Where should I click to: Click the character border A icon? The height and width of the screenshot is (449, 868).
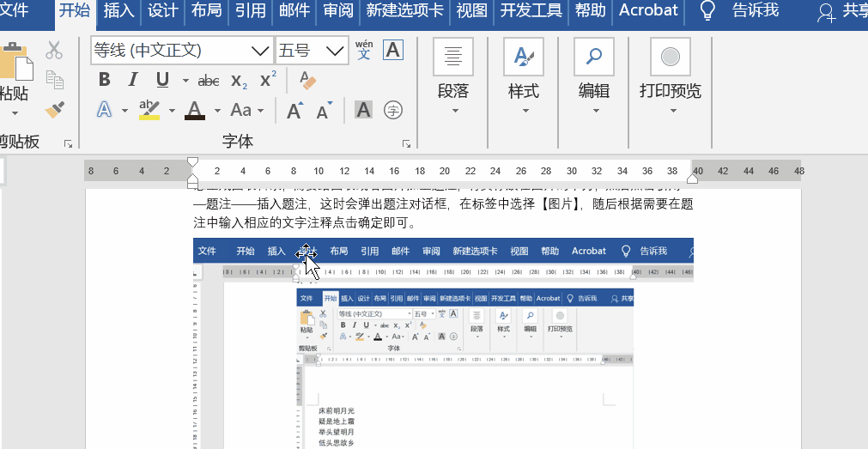click(x=393, y=50)
